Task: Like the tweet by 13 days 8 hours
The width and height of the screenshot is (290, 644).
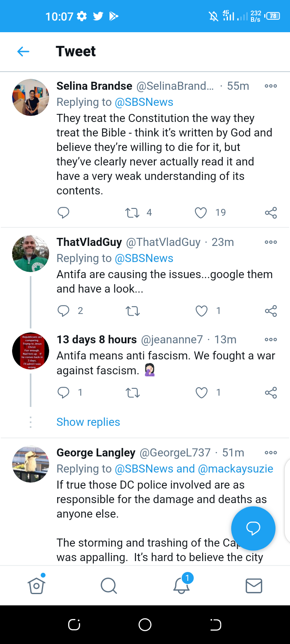Action: [x=201, y=392]
